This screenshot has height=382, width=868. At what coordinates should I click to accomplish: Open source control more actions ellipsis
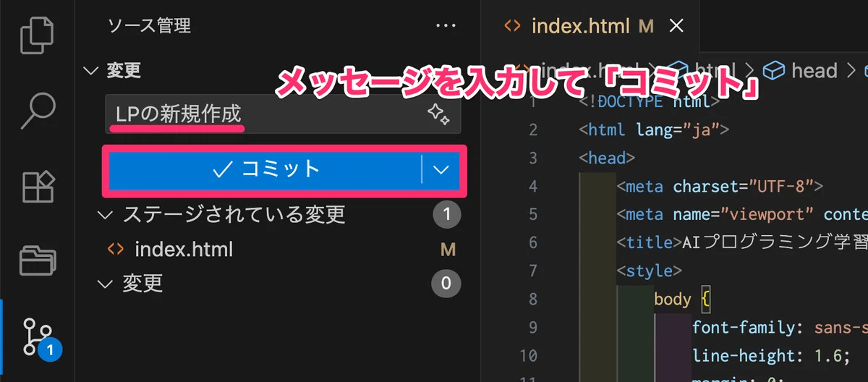pos(446,27)
